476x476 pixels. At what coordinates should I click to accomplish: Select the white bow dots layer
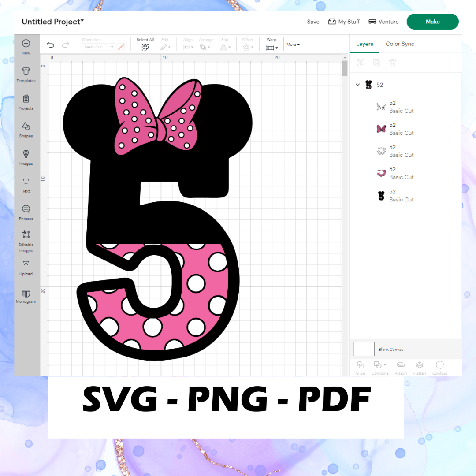click(x=405, y=107)
